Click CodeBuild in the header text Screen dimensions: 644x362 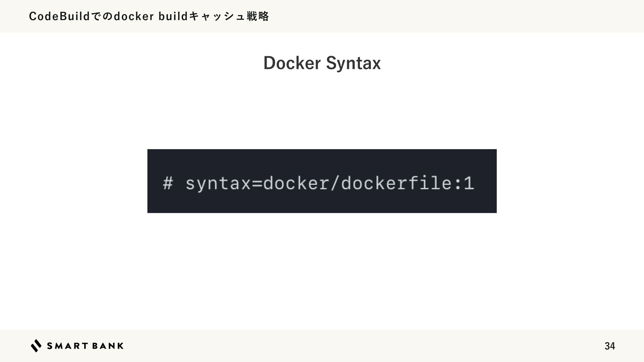pyautogui.click(x=60, y=16)
